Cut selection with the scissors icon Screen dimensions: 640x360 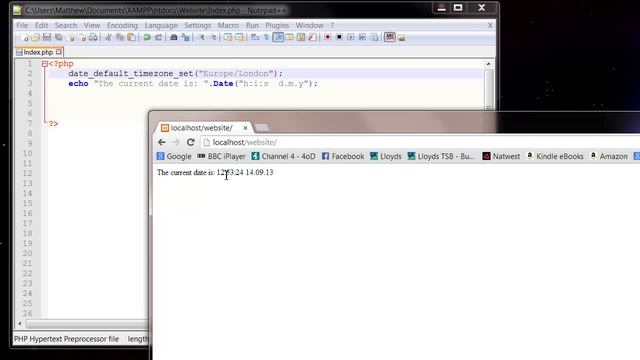[x=108, y=38]
